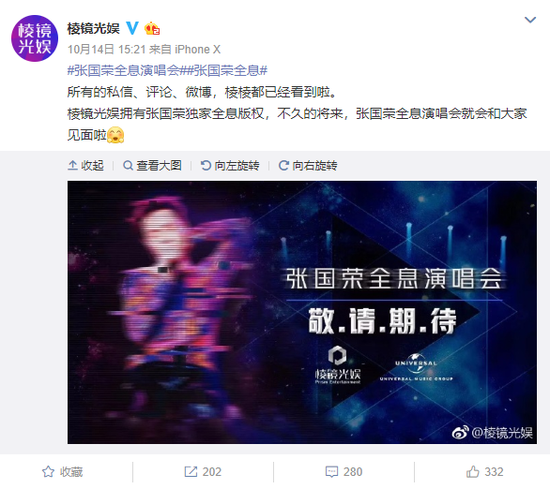Click the star 收藏 favorite icon
Image resolution: width=550 pixels, height=489 pixels.
[x=48, y=472]
